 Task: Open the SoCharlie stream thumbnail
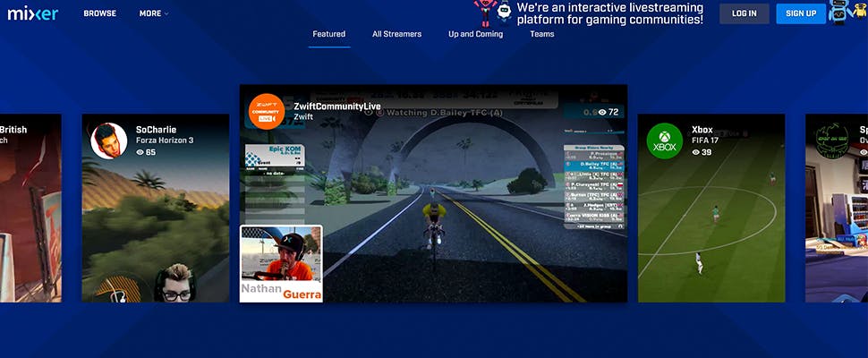[156, 208]
